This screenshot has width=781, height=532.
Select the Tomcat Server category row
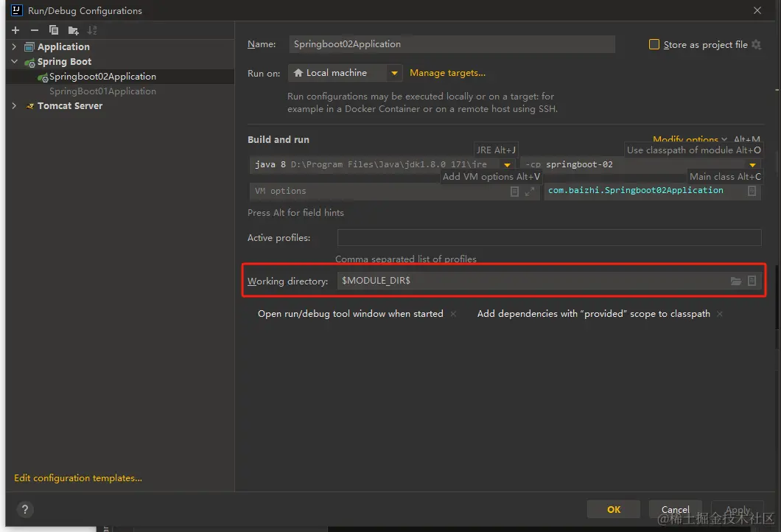[x=120, y=105]
